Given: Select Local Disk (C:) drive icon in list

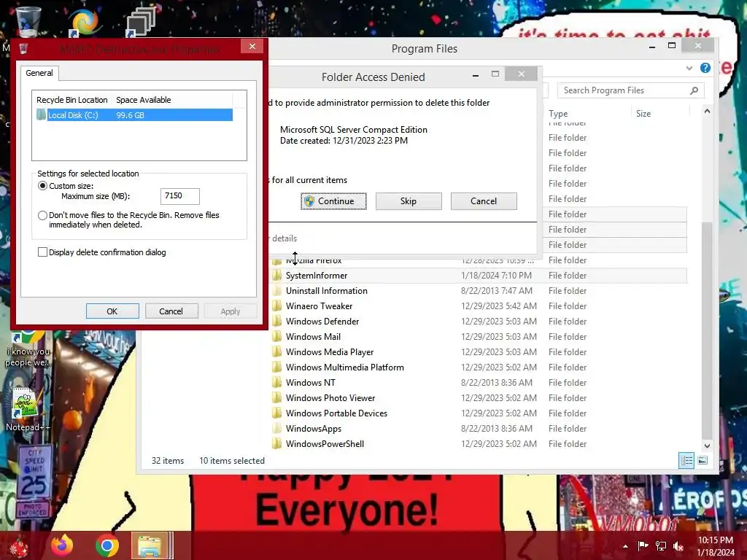Looking at the screenshot, I should tap(41, 114).
